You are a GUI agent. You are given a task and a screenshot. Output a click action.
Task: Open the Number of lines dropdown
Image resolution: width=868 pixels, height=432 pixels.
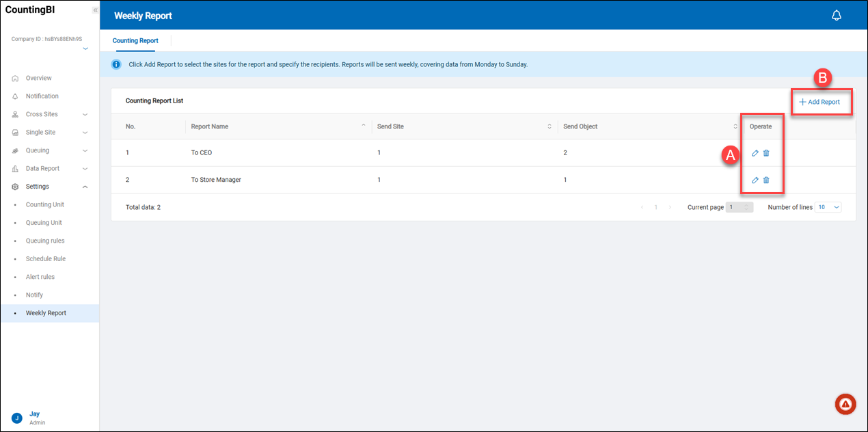828,207
